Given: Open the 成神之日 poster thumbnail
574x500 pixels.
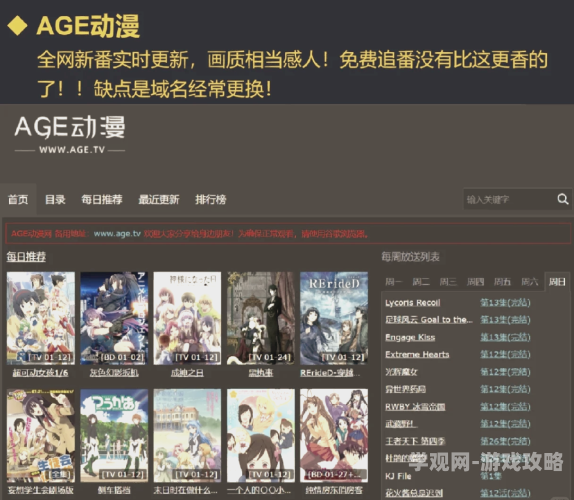Looking at the screenshot, I should (187, 318).
